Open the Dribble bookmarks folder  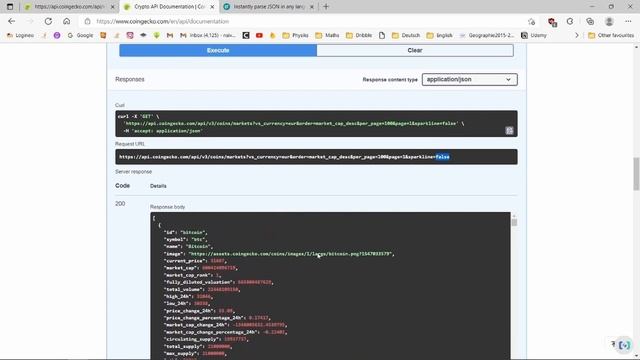coord(359,36)
